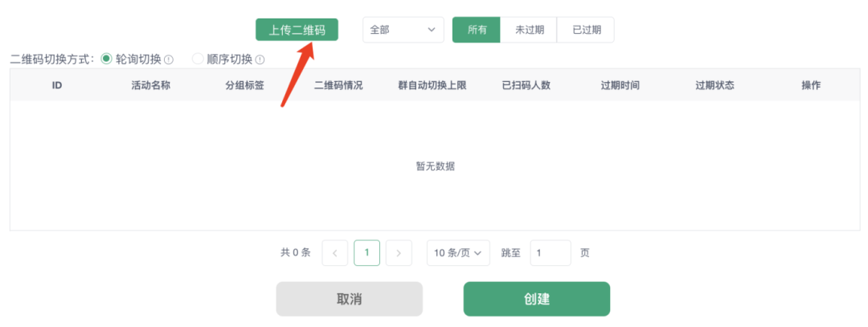Viewport: 868px width, 327px height.
Task: Click the 活动名称 column header
Action: [x=150, y=85]
